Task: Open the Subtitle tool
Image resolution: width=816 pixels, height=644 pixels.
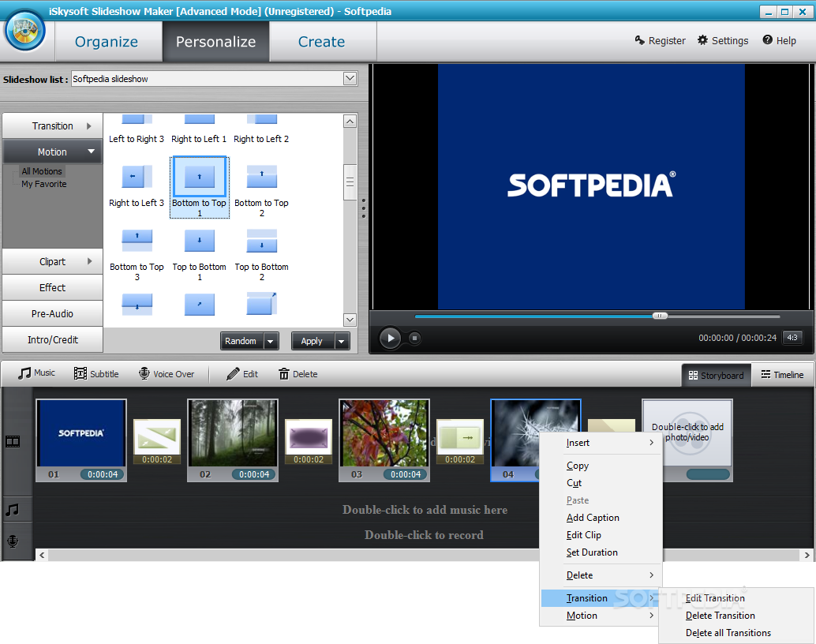Action: coord(97,374)
